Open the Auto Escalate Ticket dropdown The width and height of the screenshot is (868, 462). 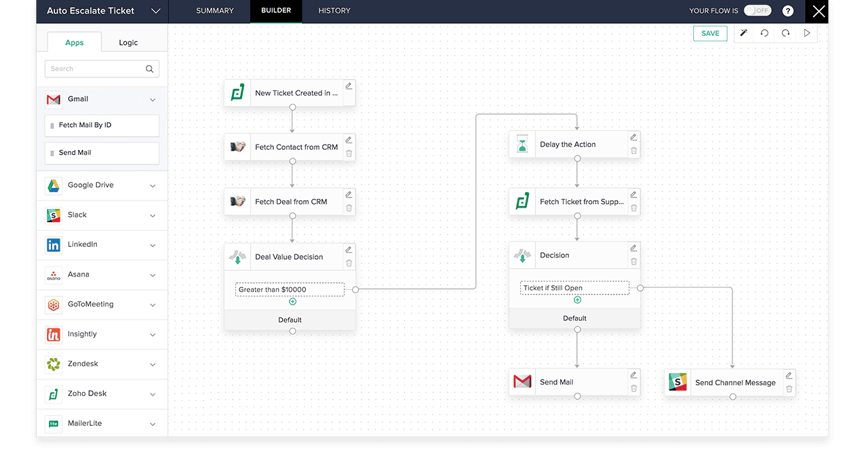[155, 11]
